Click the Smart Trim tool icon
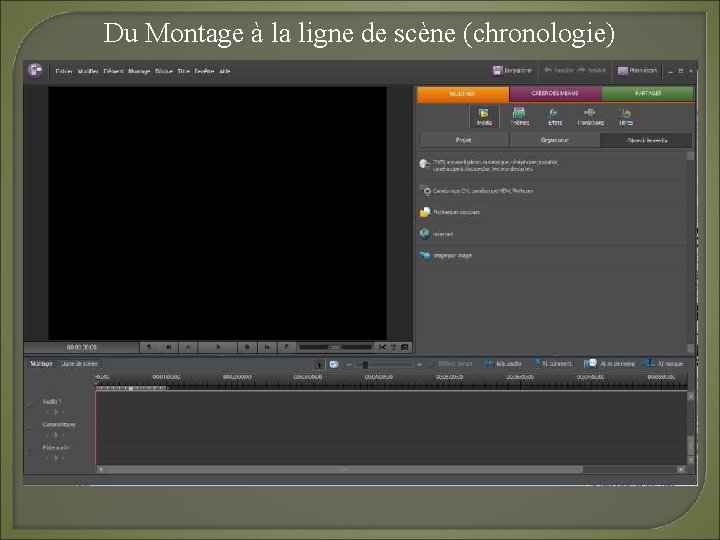This screenshot has width=720, height=540. (334, 365)
